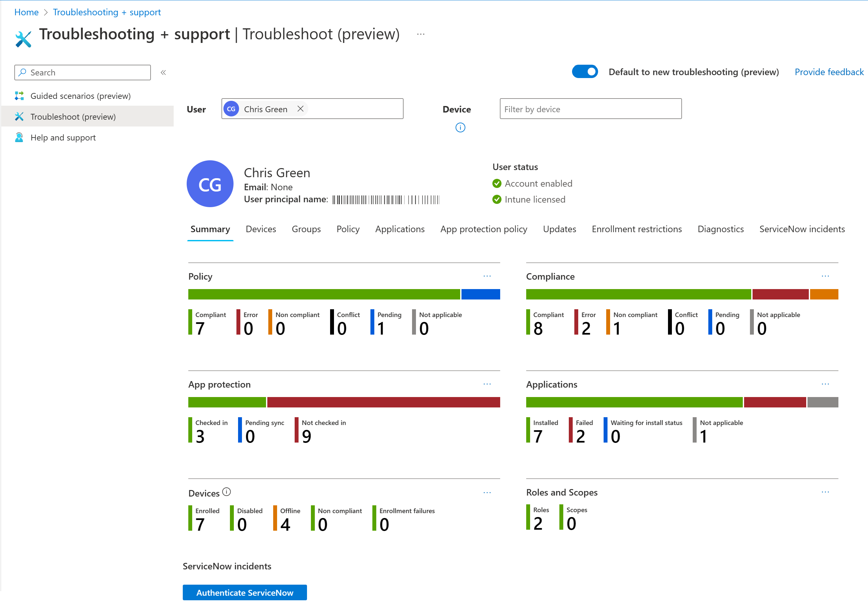Click the Filter by device input field
Viewport: 868px width, 611px height.
(x=590, y=109)
